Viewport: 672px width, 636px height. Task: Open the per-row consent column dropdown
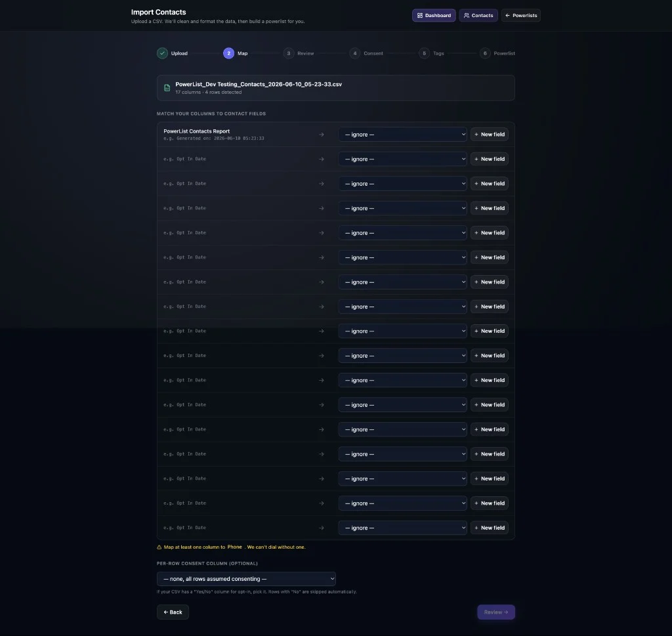(246, 579)
